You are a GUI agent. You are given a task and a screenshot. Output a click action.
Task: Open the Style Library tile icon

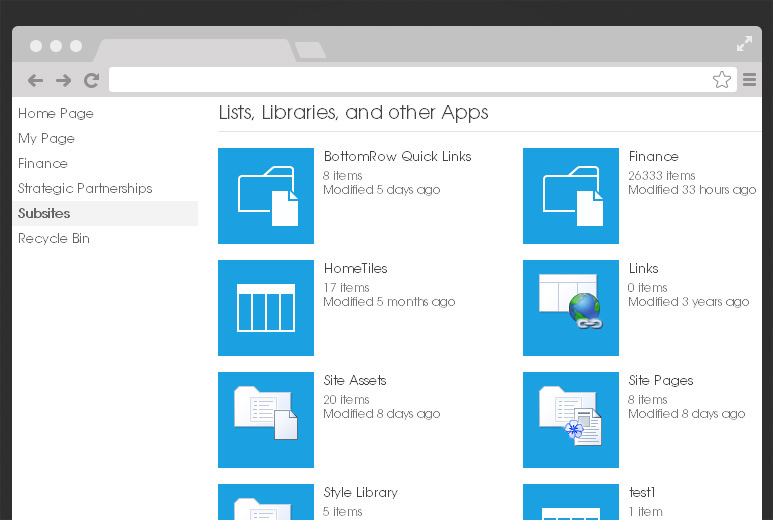tap(266, 502)
